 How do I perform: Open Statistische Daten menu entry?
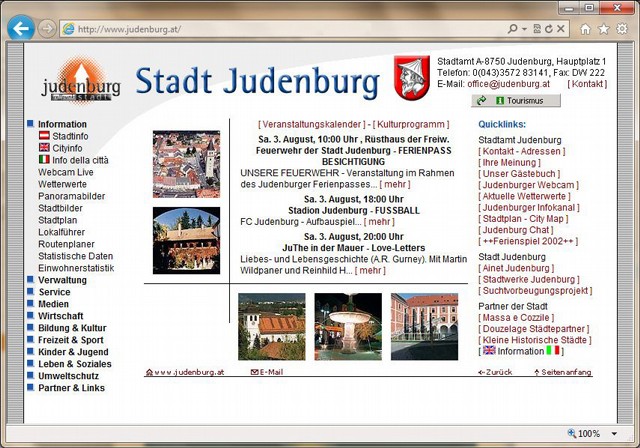point(76,256)
